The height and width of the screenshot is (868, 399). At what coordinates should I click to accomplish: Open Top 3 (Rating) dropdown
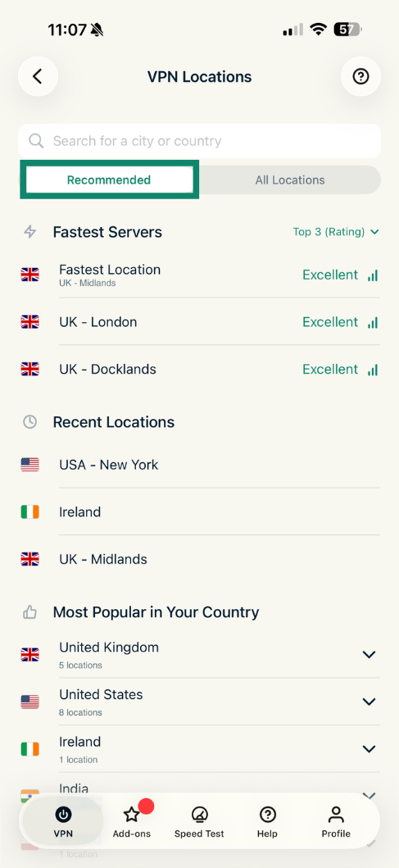pyautogui.click(x=336, y=232)
